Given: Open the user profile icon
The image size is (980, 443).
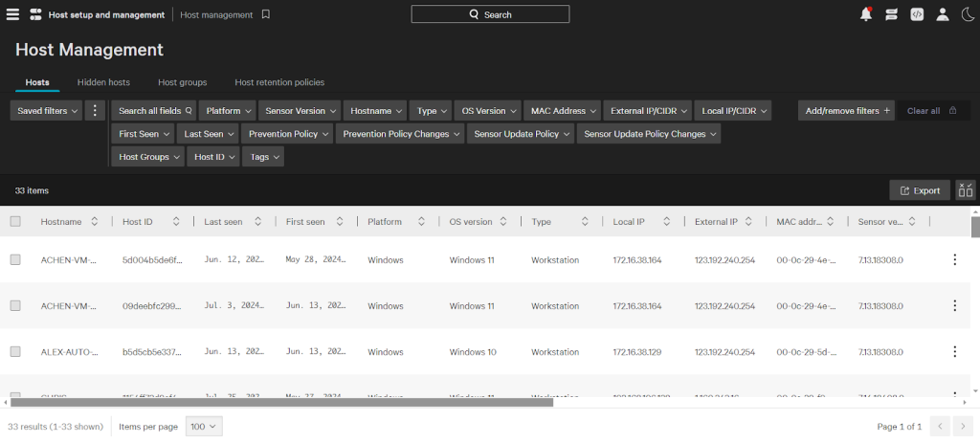Looking at the screenshot, I should click(x=943, y=14).
